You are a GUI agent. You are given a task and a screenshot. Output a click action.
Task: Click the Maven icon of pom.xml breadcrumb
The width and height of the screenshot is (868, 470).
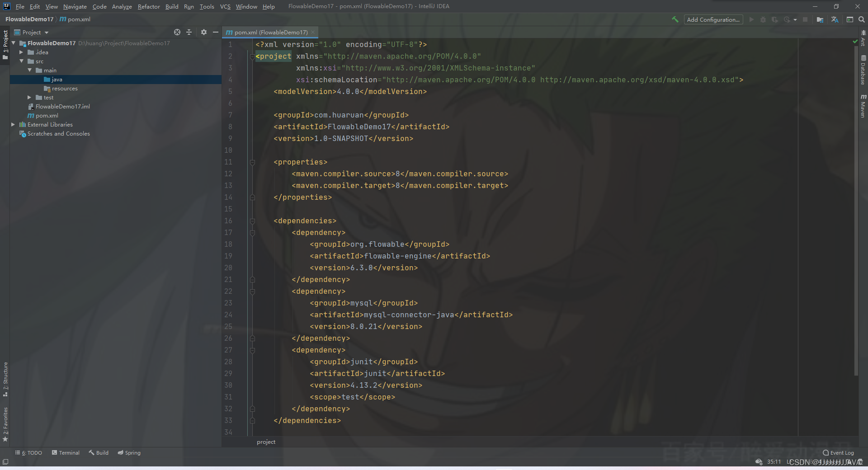click(x=63, y=19)
